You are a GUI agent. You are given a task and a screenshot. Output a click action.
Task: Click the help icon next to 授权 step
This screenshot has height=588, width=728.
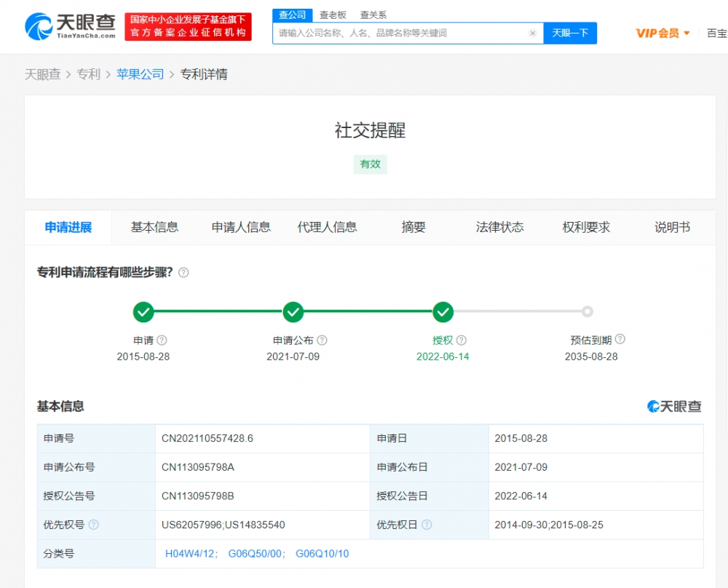[x=461, y=340]
